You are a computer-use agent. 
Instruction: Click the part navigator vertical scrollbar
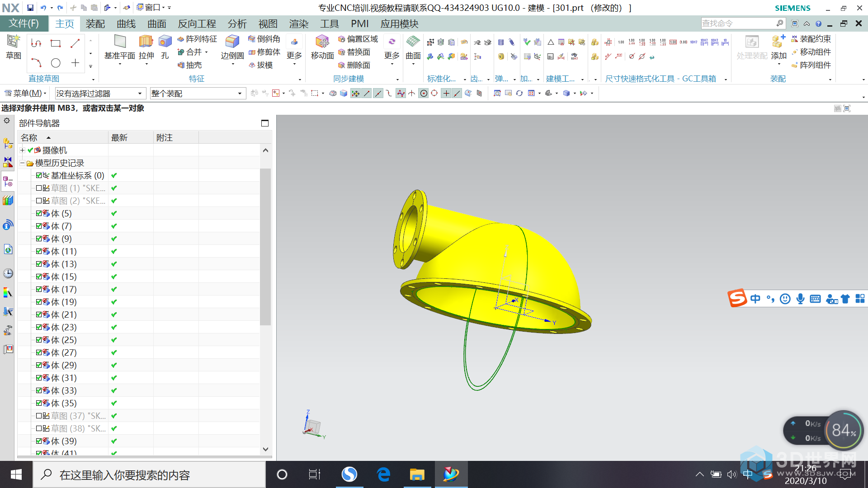[265, 246]
